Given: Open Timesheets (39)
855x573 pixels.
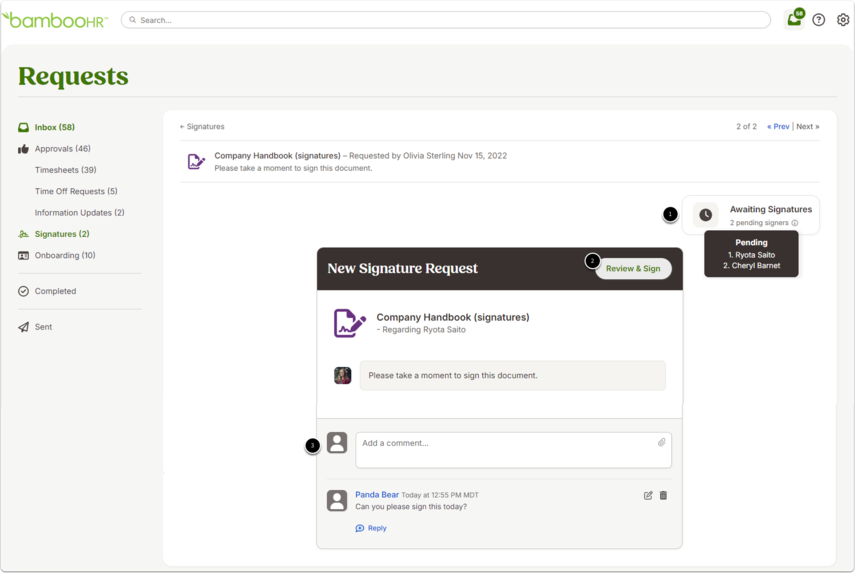Looking at the screenshot, I should click(65, 170).
